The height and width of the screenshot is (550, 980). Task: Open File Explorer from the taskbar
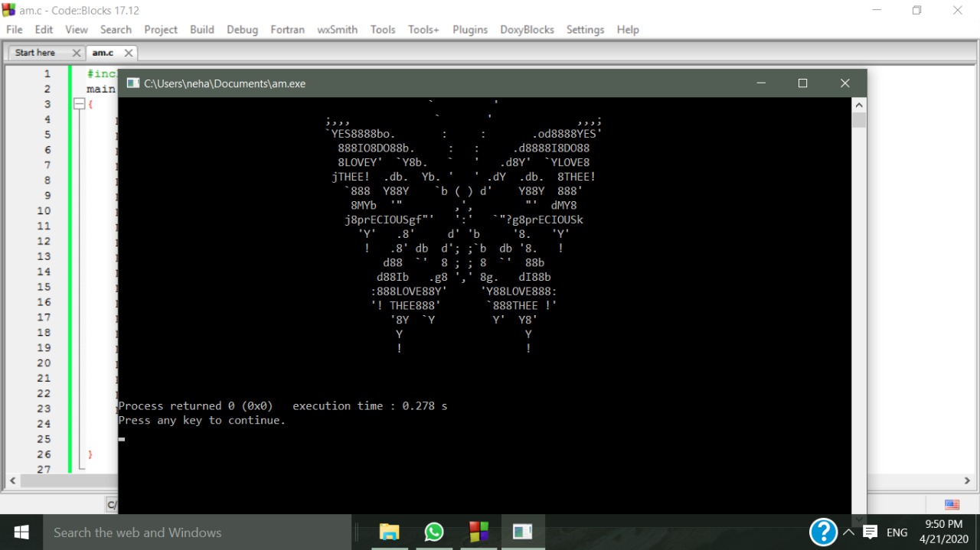pos(390,532)
